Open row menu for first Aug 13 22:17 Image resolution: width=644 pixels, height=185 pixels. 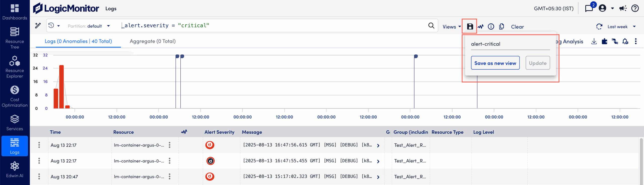click(39, 145)
